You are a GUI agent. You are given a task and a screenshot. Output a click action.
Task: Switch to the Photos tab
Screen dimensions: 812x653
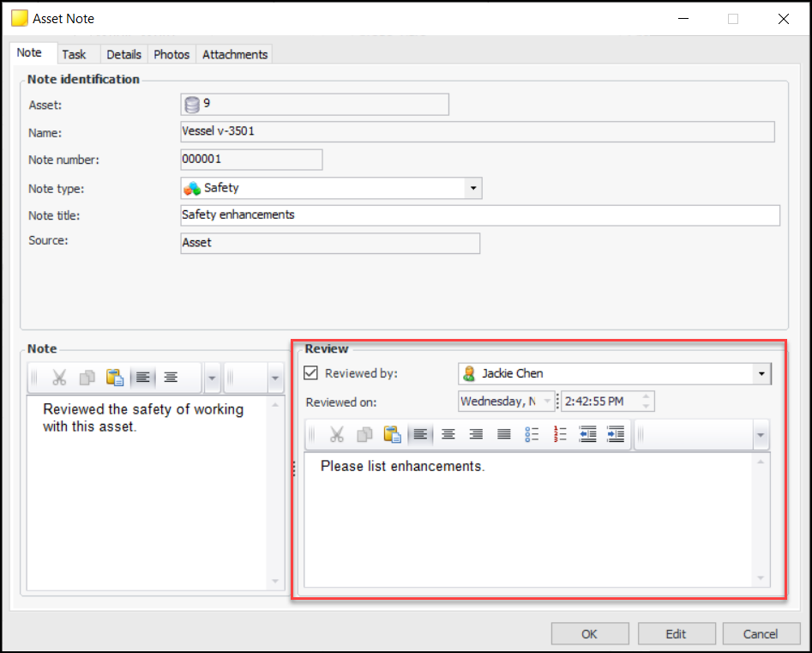[171, 54]
